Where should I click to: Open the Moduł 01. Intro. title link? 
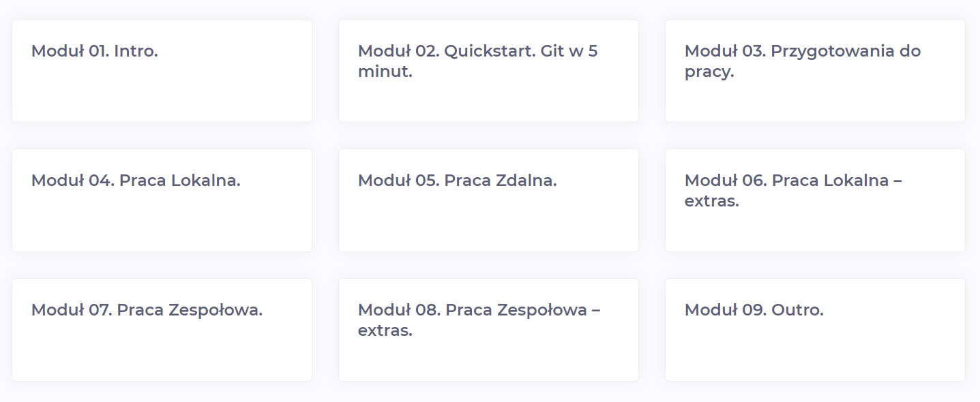(94, 51)
